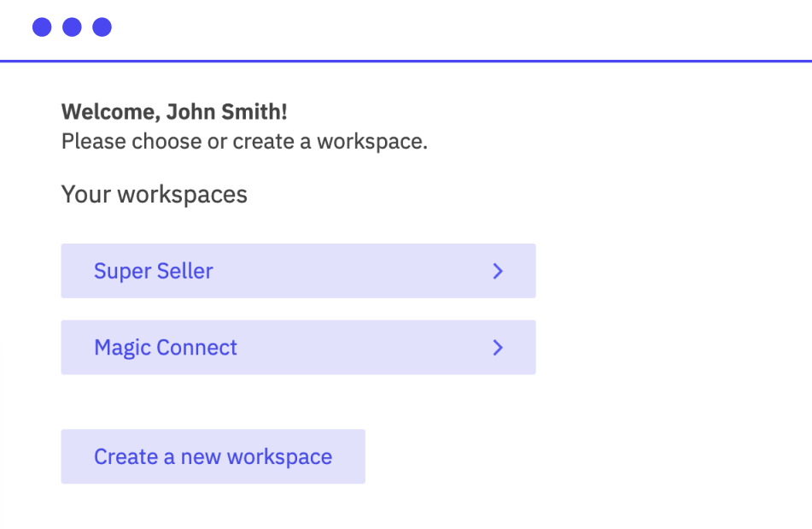Image resolution: width=812 pixels, height=529 pixels.
Task: Click the middle dot in the title bar
Action: (72, 27)
